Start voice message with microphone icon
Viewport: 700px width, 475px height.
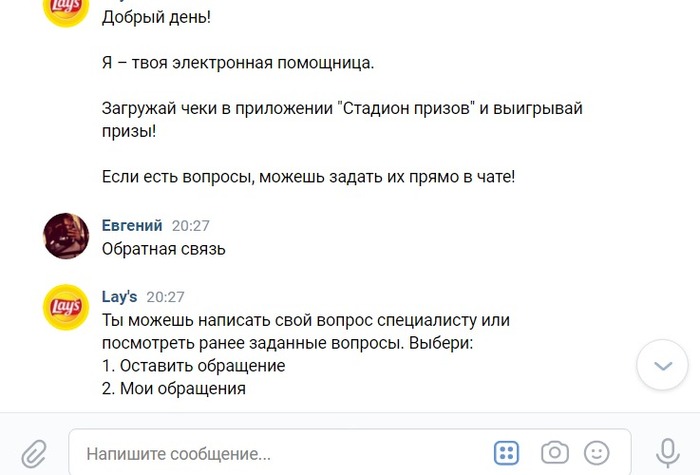667,453
